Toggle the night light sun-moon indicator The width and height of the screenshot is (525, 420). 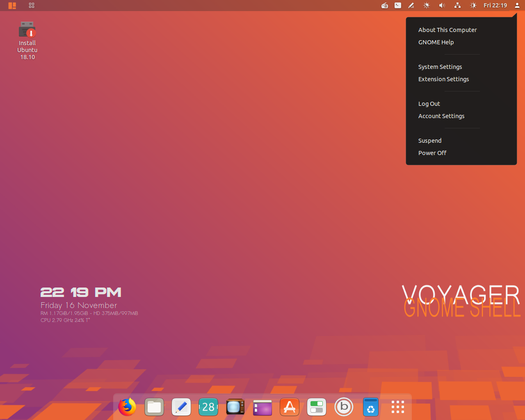(427, 5)
